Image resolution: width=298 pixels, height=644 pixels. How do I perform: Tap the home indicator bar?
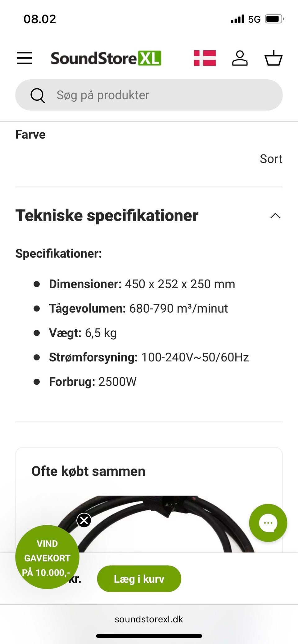(x=149, y=636)
